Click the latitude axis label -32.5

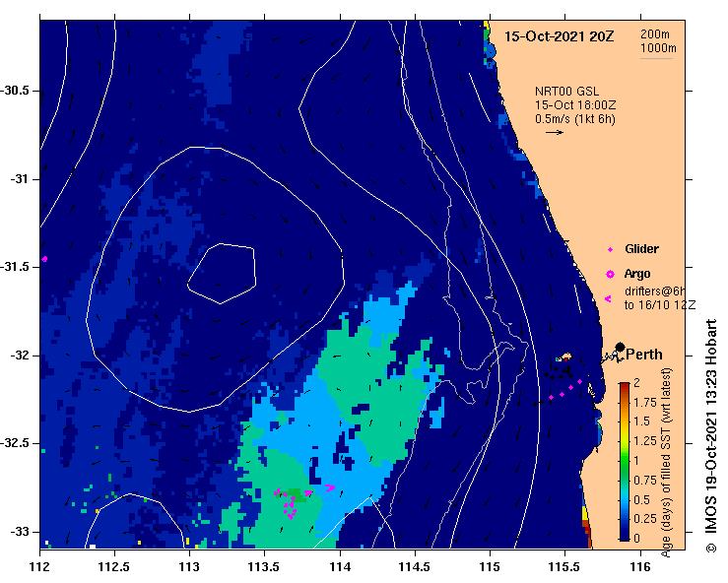tap(15, 443)
